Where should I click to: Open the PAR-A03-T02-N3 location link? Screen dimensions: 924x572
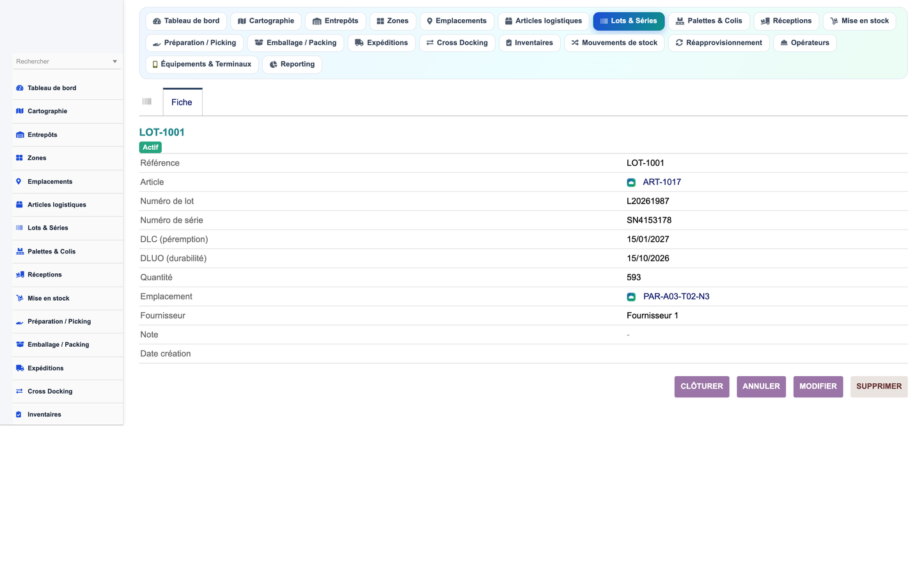(x=676, y=297)
